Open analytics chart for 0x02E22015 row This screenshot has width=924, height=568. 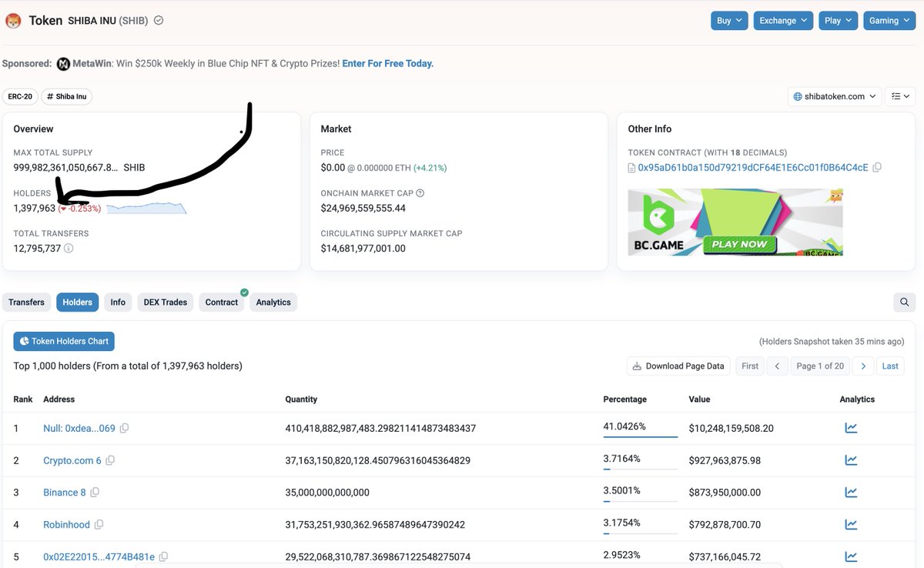click(x=851, y=556)
